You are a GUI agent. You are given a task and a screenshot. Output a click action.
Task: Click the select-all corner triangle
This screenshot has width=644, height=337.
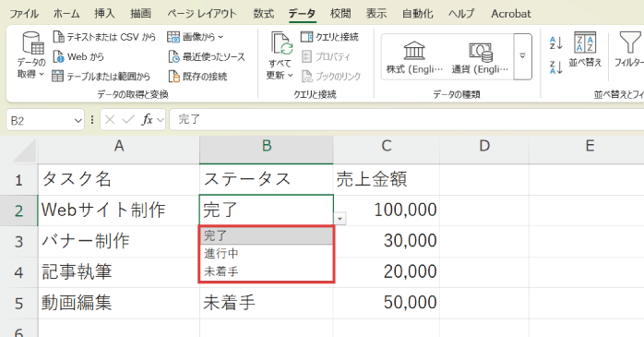click(24, 151)
